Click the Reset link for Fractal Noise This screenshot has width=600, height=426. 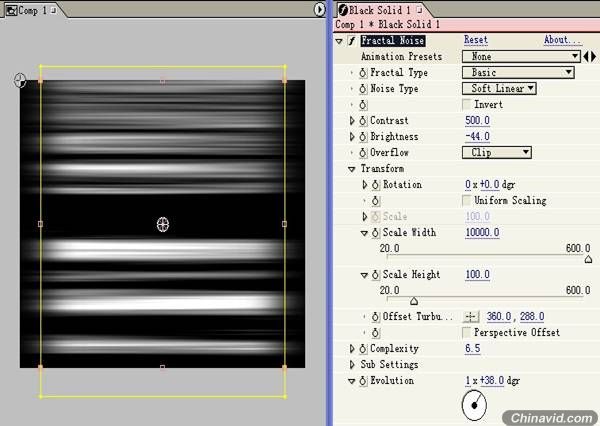[x=476, y=40]
